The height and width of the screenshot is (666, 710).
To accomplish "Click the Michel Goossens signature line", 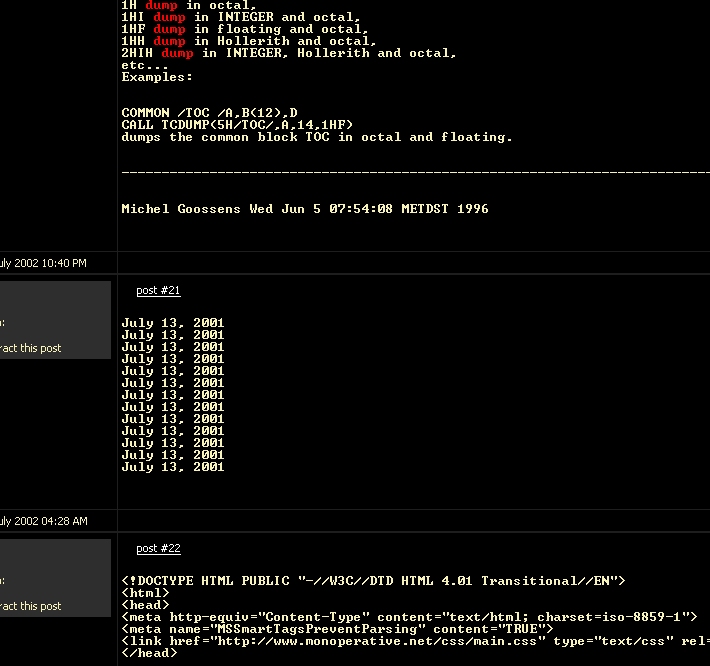I will pyautogui.click(x=305, y=209).
